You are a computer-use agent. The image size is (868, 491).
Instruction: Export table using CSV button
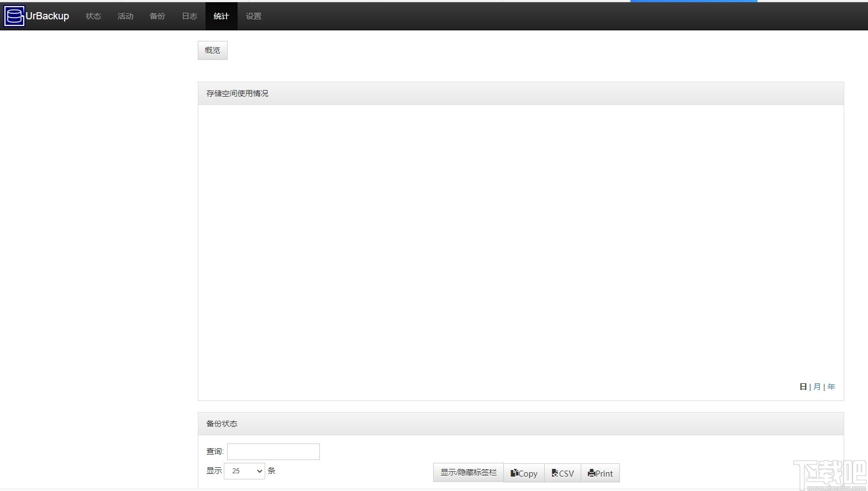[562, 473]
